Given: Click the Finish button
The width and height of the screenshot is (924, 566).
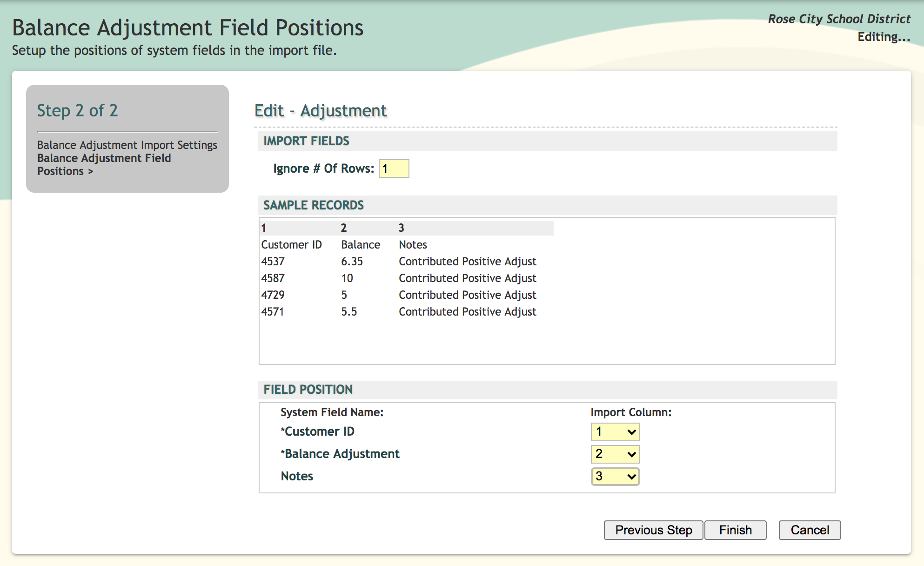Looking at the screenshot, I should click(735, 530).
